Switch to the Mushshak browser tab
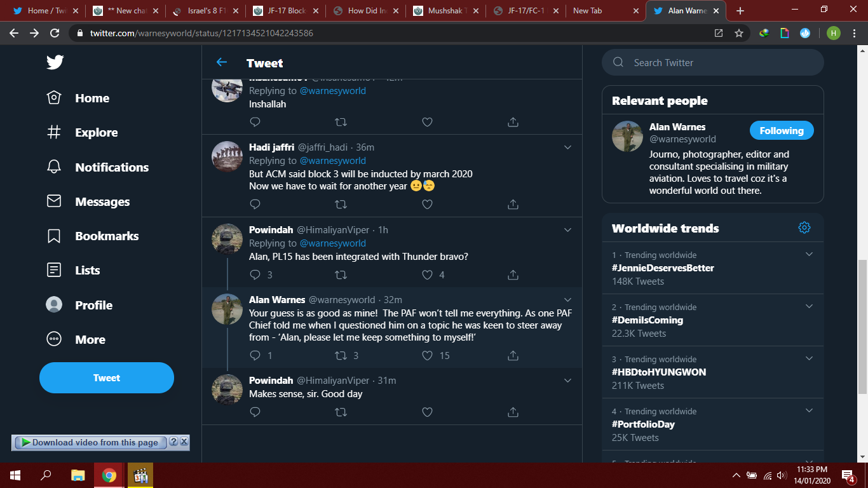 [445, 11]
